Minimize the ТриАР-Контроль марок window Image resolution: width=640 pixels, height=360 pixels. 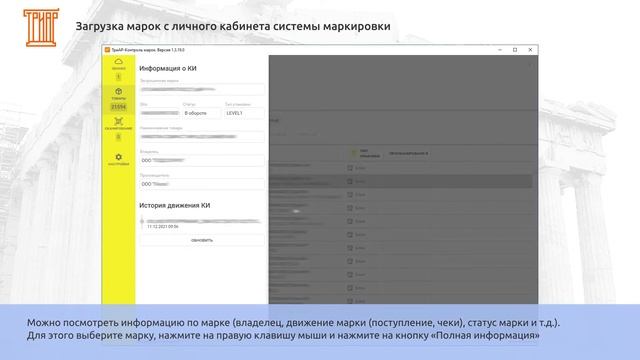click(x=500, y=50)
